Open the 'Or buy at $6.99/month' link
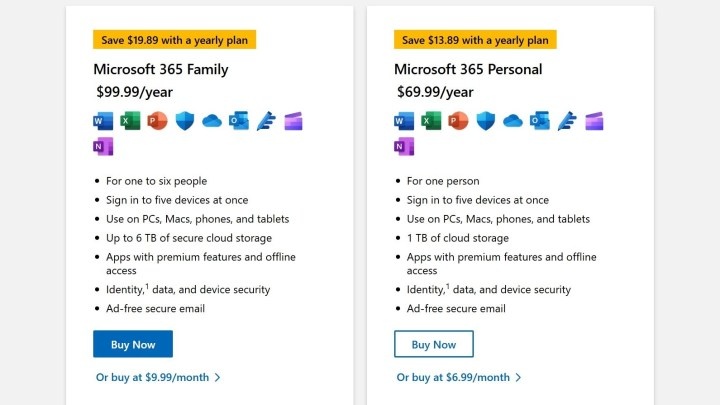This screenshot has height=405, width=720. [459, 377]
